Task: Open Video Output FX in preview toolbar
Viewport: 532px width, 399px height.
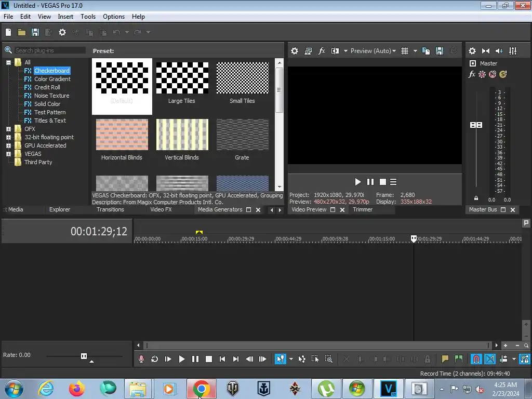Action: [321, 51]
